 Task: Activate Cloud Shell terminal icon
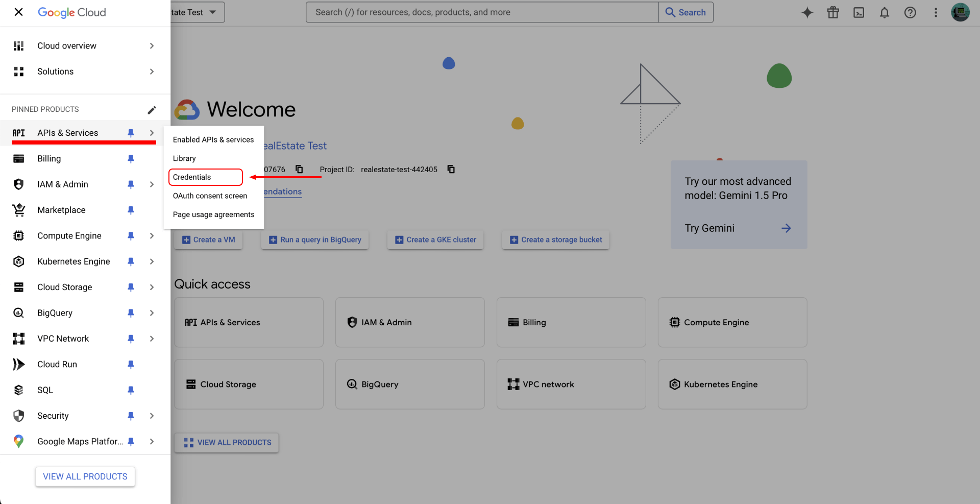(x=859, y=13)
